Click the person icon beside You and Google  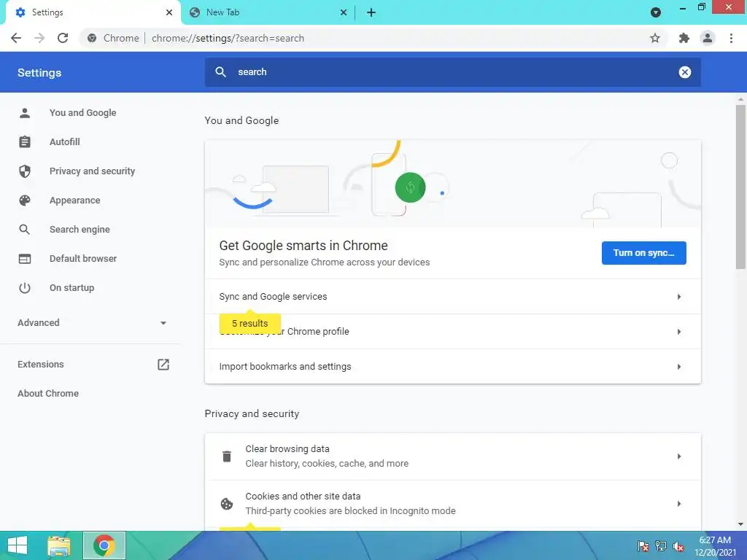[25, 113]
